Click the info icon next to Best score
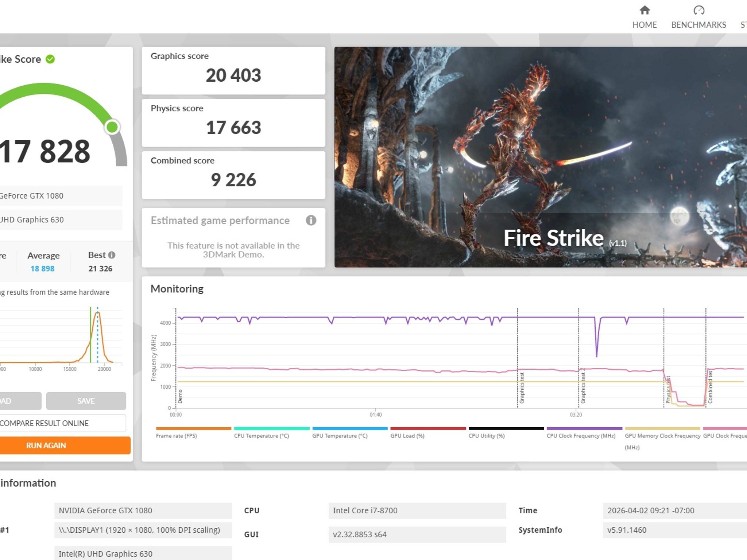The width and height of the screenshot is (747, 560). [112, 255]
